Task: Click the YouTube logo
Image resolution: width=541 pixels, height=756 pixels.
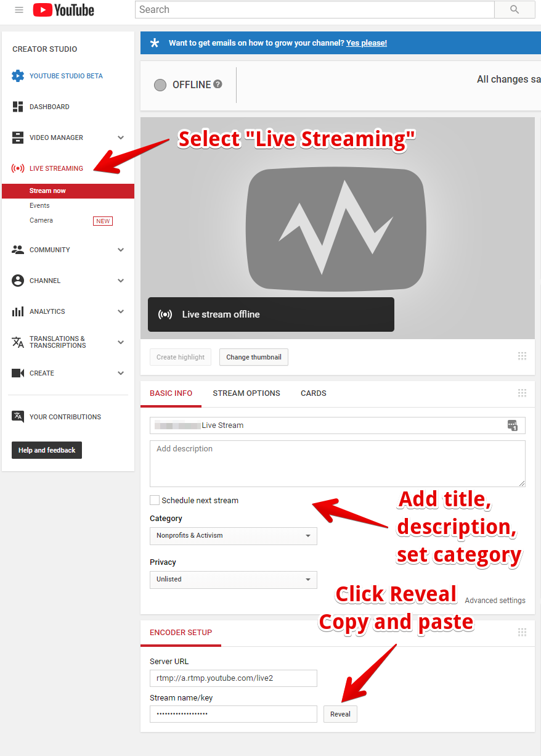Action: pos(63,10)
